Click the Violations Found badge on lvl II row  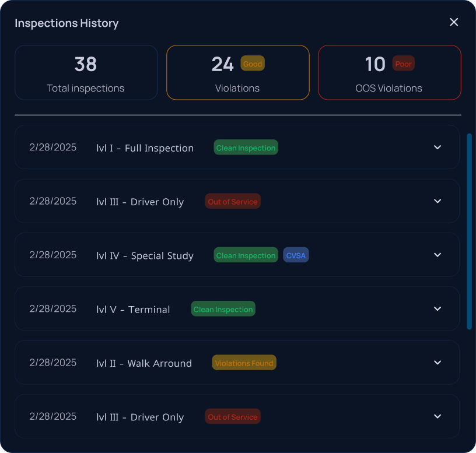pyautogui.click(x=244, y=363)
